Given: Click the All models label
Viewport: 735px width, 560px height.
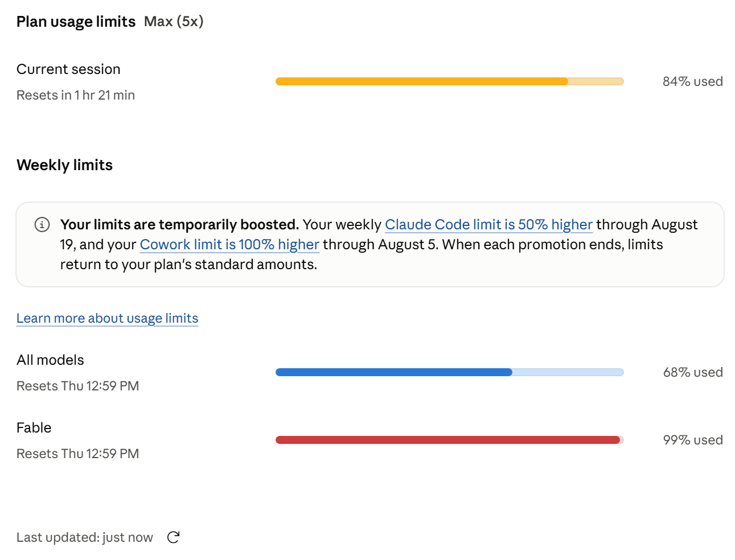Looking at the screenshot, I should pyautogui.click(x=50, y=360).
